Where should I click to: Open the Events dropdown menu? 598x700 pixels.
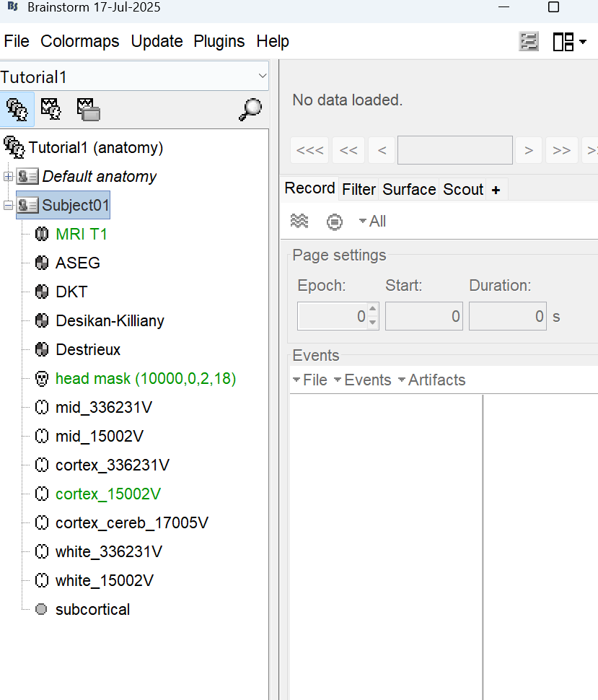(x=362, y=380)
